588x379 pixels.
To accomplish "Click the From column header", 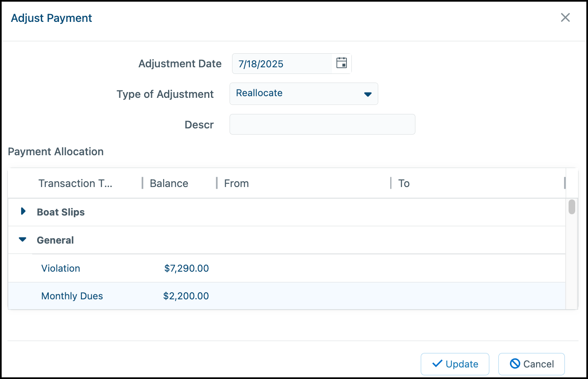I will [236, 183].
